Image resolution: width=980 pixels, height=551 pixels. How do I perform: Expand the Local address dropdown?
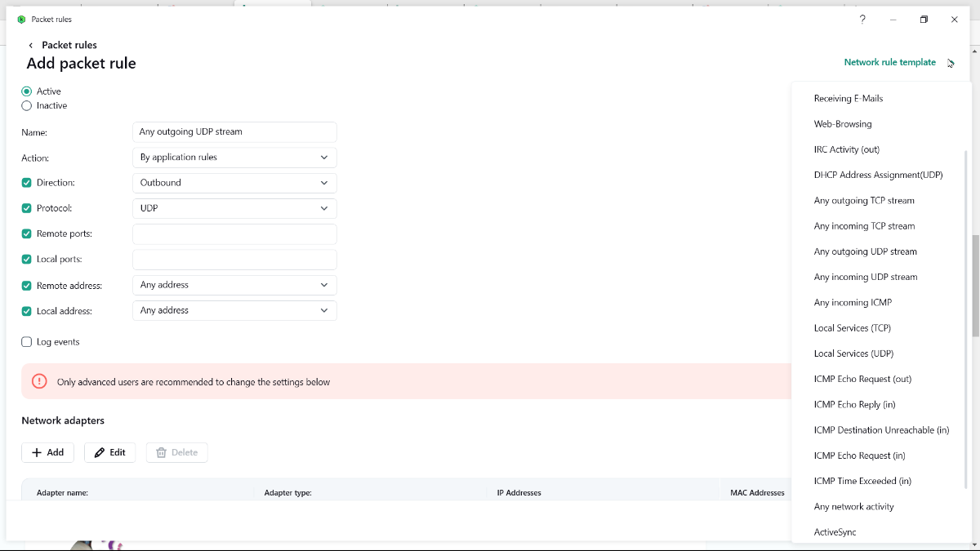(x=234, y=310)
